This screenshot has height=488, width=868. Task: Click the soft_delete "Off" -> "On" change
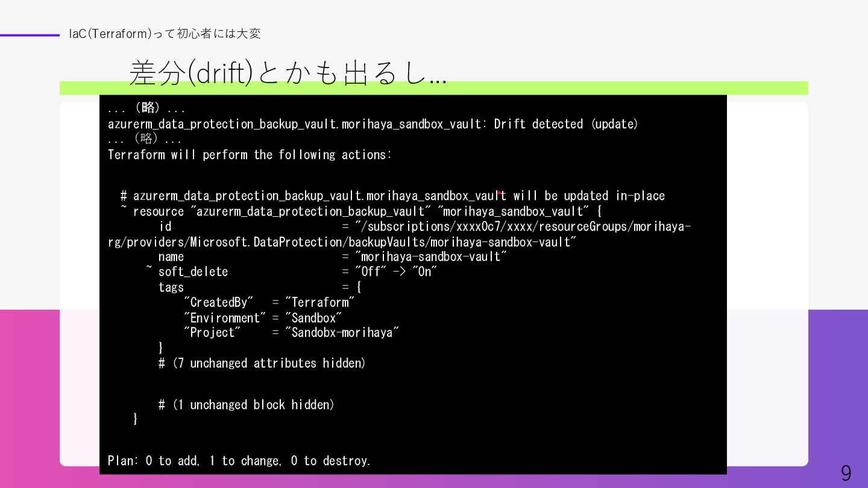[x=395, y=272]
